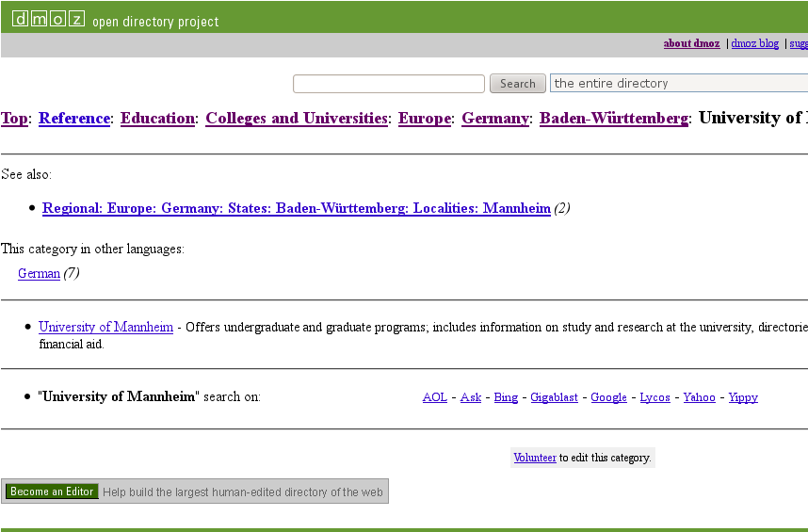Search University of Mannheim on Google
This screenshot has height=532, width=808.
click(x=608, y=397)
